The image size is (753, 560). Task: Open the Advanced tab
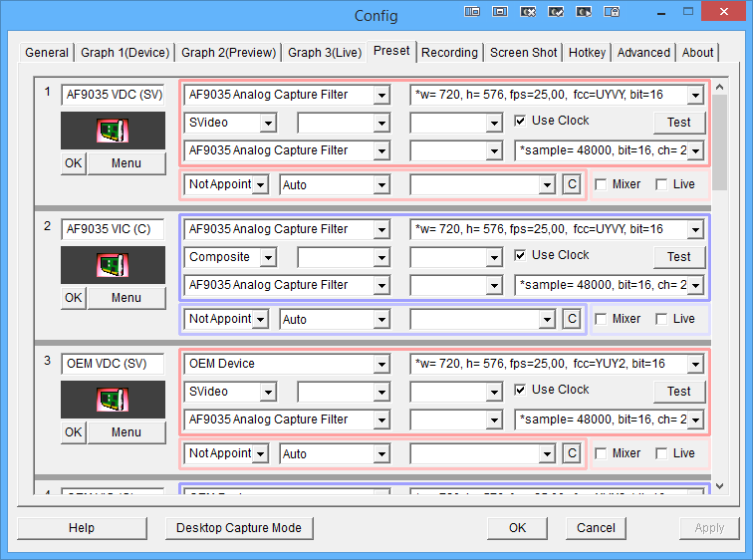(643, 53)
